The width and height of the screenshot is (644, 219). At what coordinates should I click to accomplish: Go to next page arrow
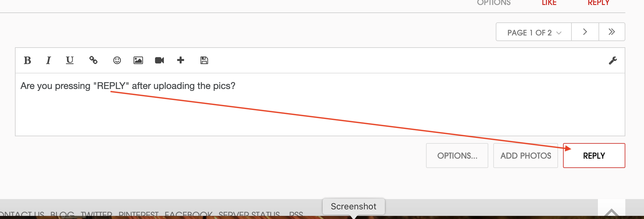click(585, 32)
